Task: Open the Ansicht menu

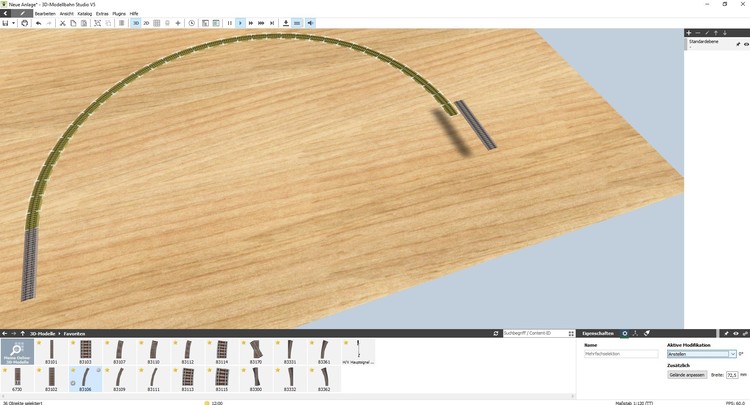Action: (66, 14)
